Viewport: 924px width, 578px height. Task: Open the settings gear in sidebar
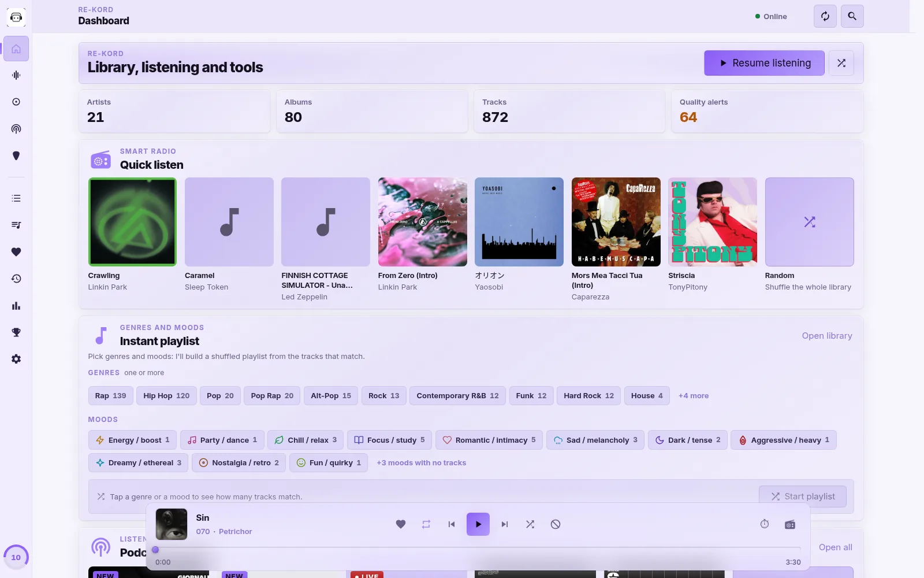tap(16, 359)
